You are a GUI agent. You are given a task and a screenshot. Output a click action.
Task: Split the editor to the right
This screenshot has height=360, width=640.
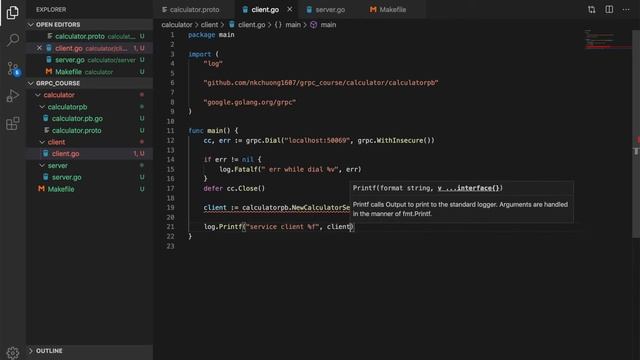point(609,9)
